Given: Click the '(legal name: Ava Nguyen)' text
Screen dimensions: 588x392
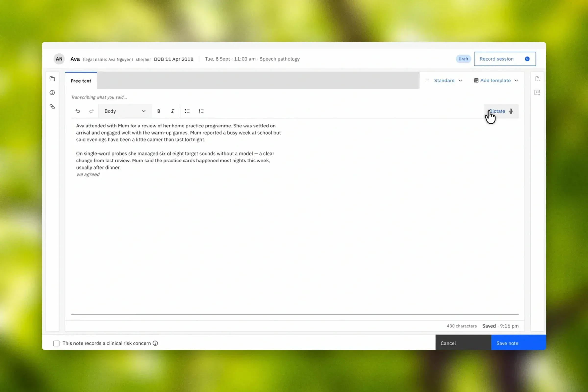Looking at the screenshot, I should pos(108,59).
